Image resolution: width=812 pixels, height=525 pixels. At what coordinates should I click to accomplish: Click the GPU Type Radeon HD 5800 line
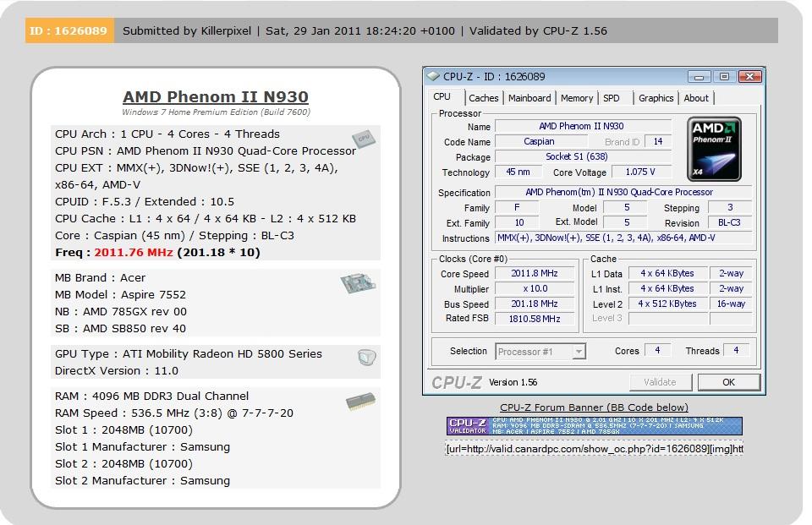click(189, 354)
